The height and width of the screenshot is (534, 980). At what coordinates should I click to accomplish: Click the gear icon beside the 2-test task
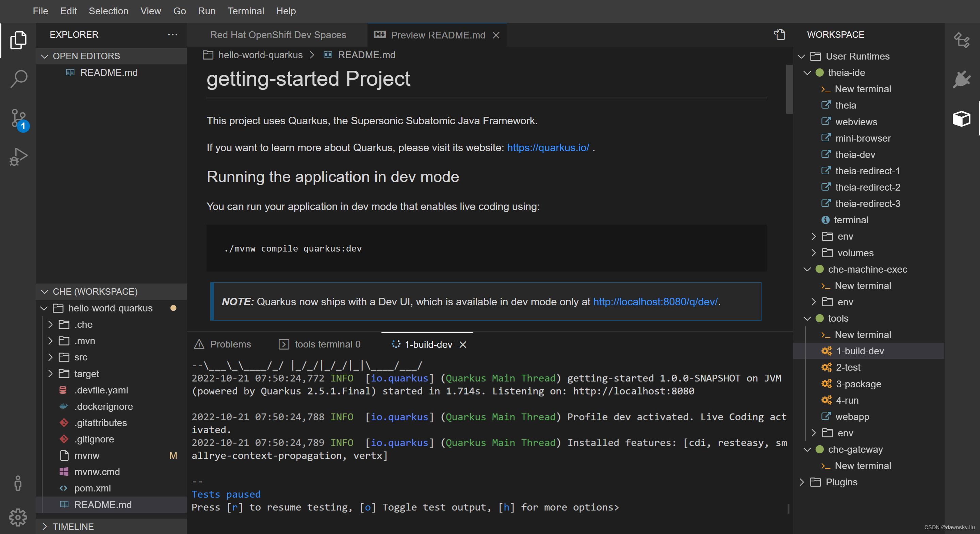click(x=826, y=367)
